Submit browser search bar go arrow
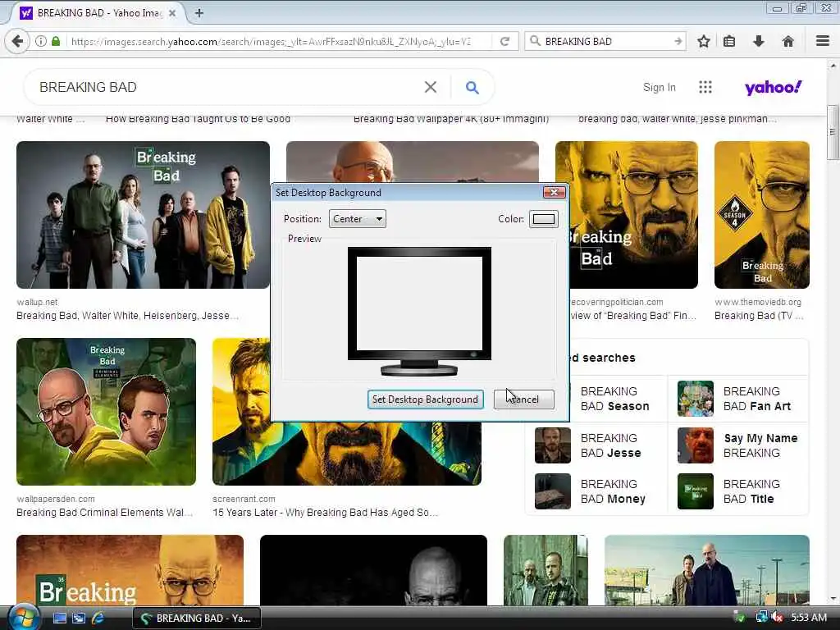Screen dimensions: 840x630 [678, 41]
